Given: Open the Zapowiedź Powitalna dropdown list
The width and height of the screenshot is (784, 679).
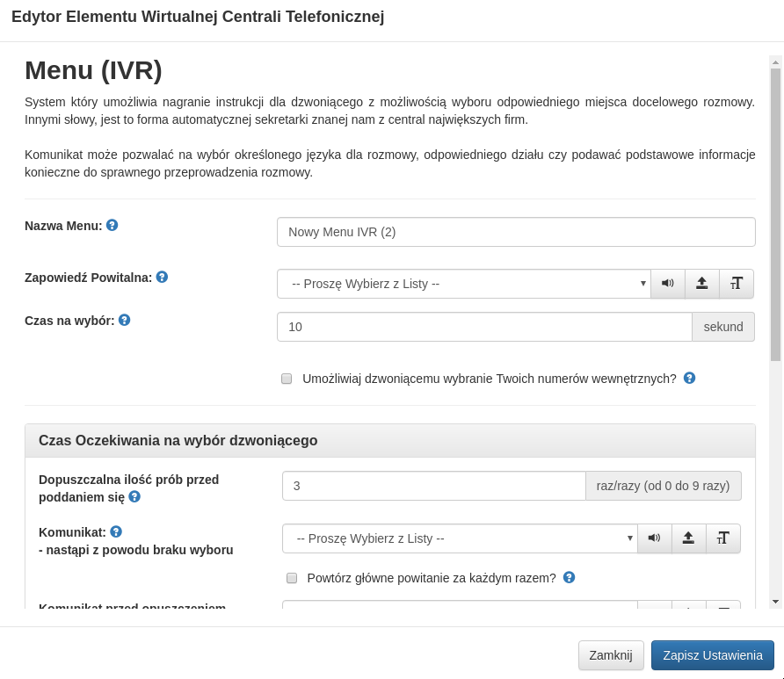Looking at the screenshot, I should click(x=463, y=284).
